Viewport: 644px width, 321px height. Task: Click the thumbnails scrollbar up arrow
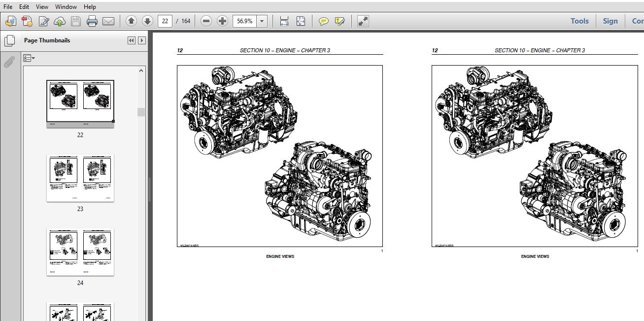[x=141, y=71]
